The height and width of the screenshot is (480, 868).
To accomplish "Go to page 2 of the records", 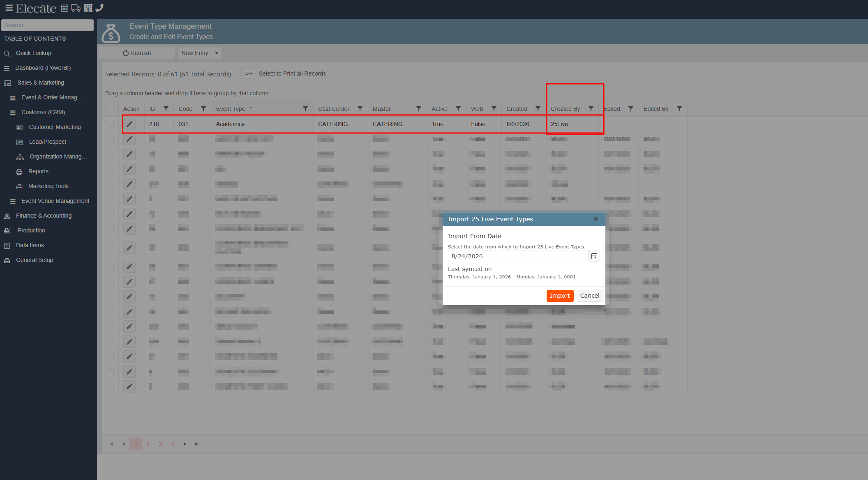I will coord(148,444).
